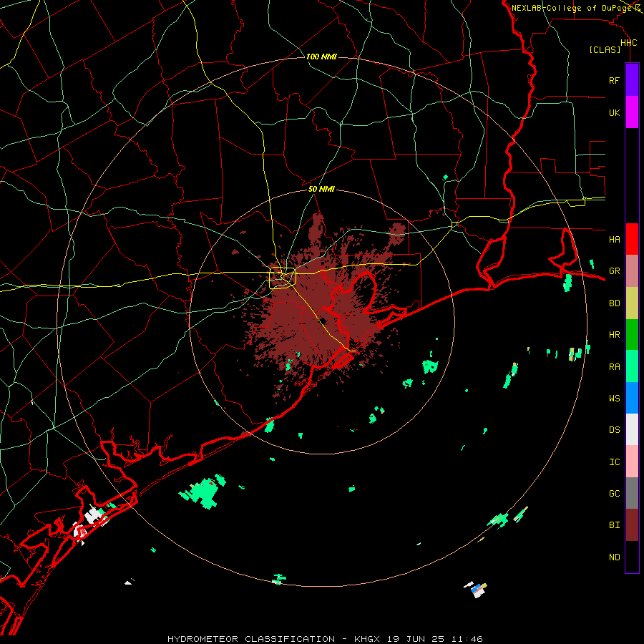The height and width of the screenshot is (644, 644).
Task: Click the RF purple legend swatch
Action: 632,80
